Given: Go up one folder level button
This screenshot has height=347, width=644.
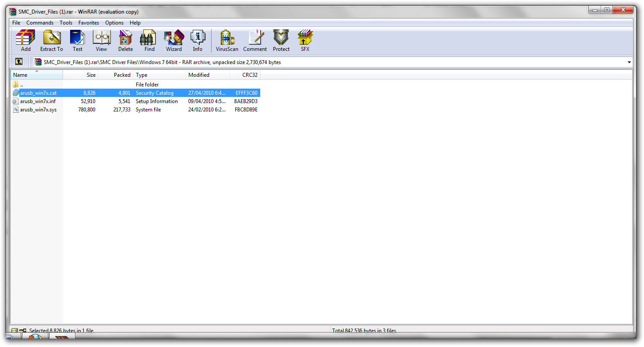Looking at the screenshot, I should click(19, 62).
